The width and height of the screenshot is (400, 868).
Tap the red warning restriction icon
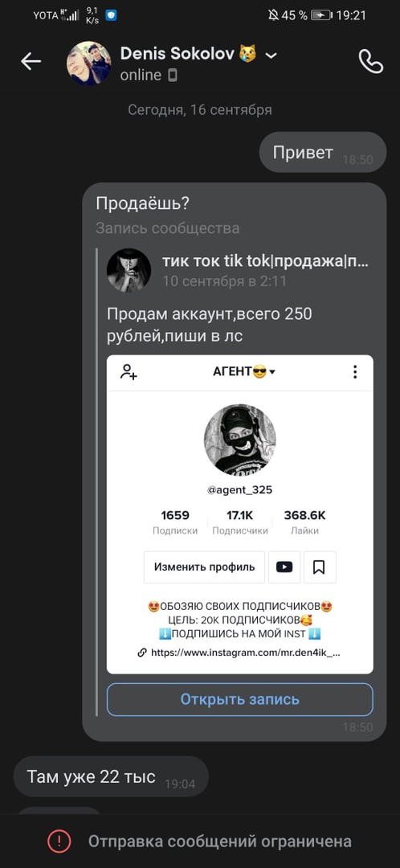pos(59,841)
